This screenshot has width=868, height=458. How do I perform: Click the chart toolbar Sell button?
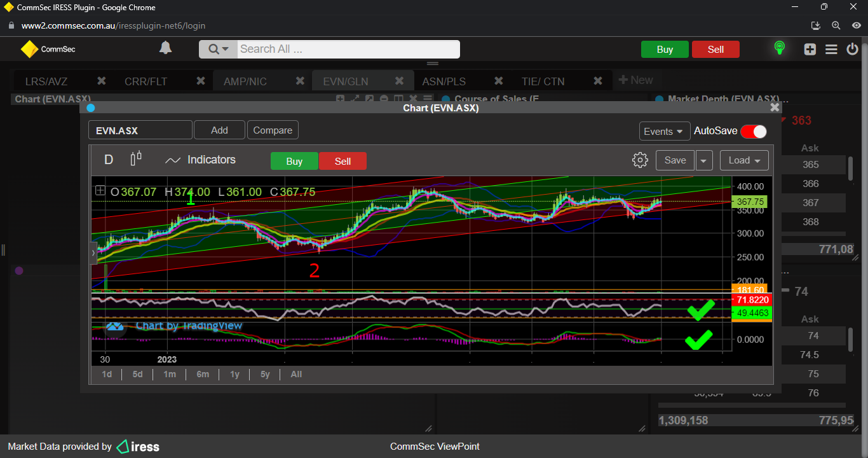343,162
